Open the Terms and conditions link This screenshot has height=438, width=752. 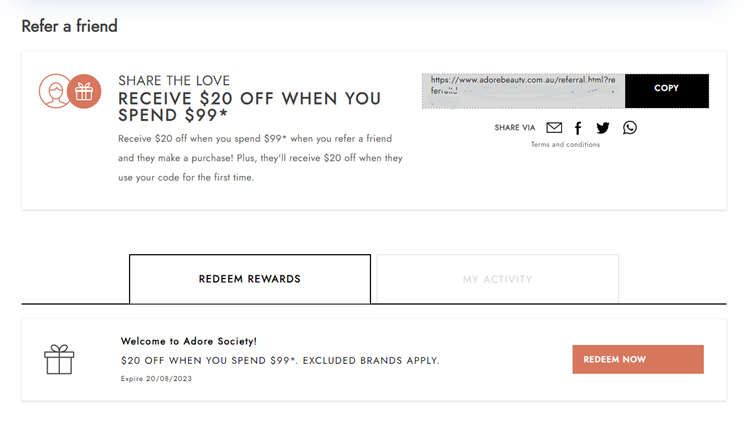[565, 144]
